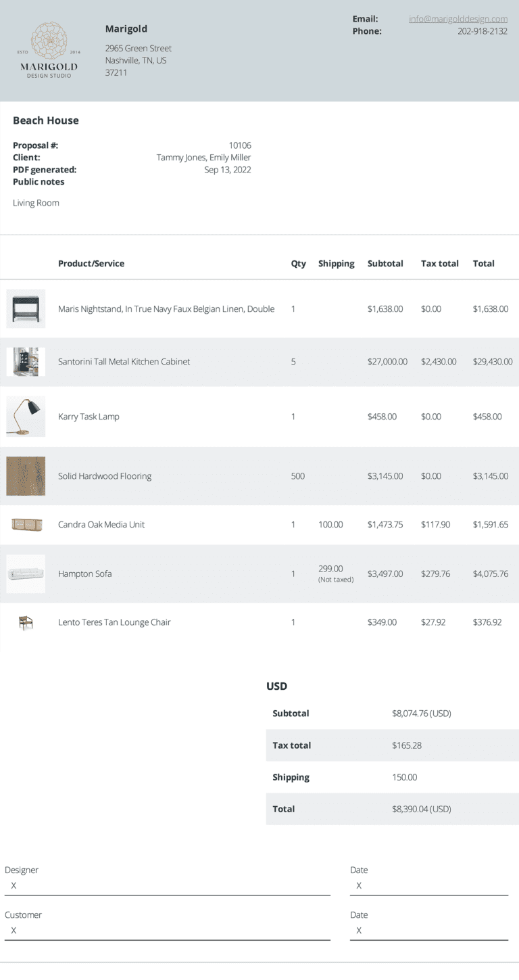The width and height of the screenshot is (519, 980).
Task: Click the Product/Service column header
Action: point(91,264)
